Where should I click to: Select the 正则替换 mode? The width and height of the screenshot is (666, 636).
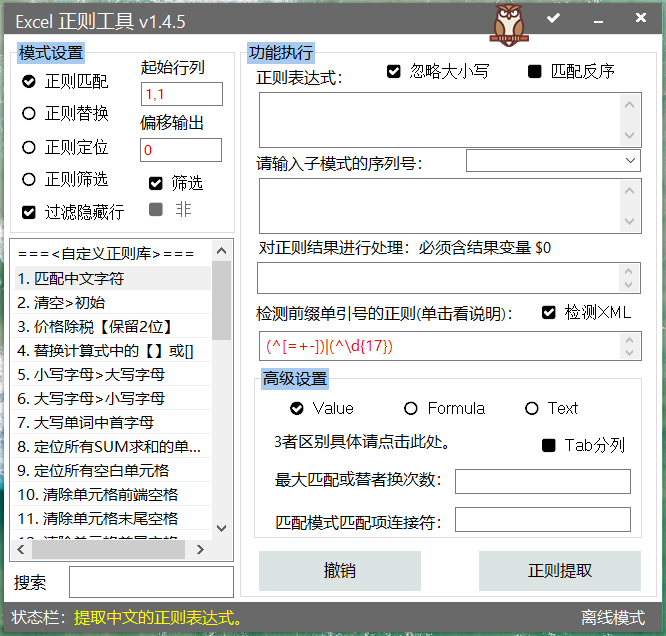65,113
